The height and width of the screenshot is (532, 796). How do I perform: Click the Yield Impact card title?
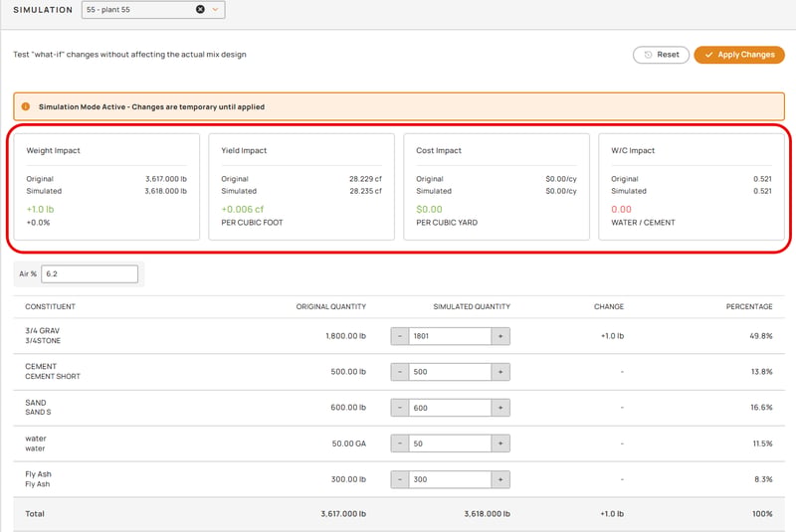(x=244, y=150)
